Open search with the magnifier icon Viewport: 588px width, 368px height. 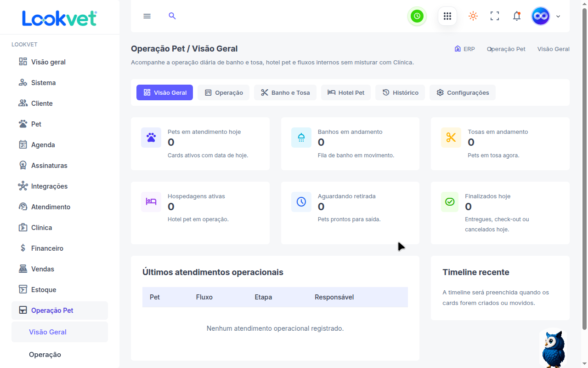(172, 16)
